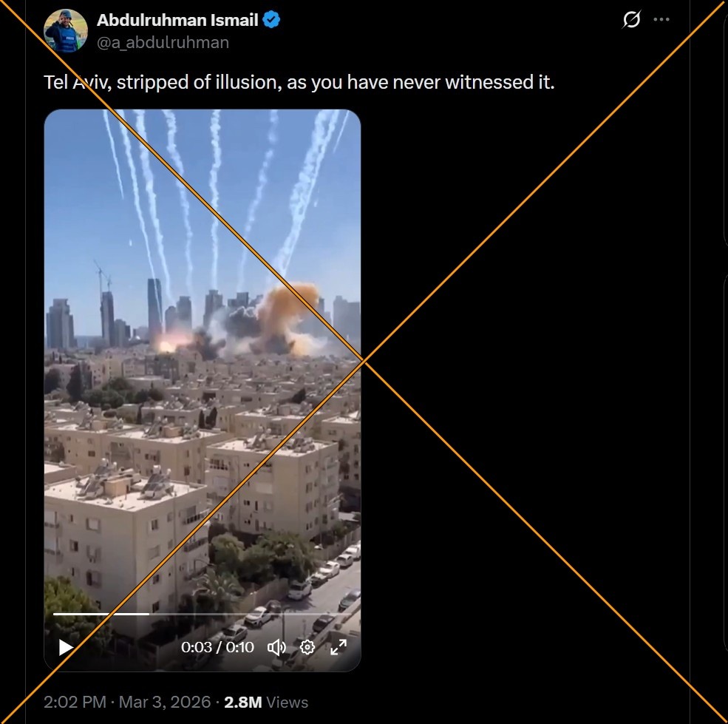
Task: Click the 2:02 PM · Mar 3, 2026 timestamp
Action: 127,702
